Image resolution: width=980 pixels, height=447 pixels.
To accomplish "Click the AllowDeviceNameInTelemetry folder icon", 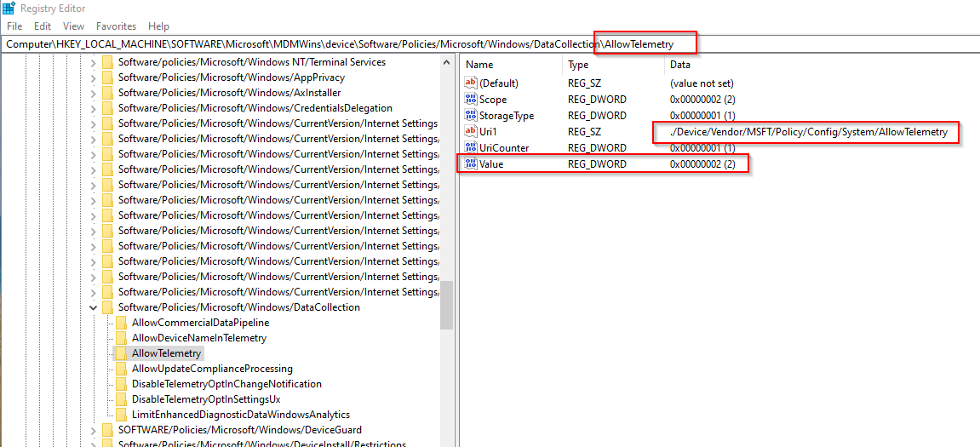I will click(x=121, y=338).
